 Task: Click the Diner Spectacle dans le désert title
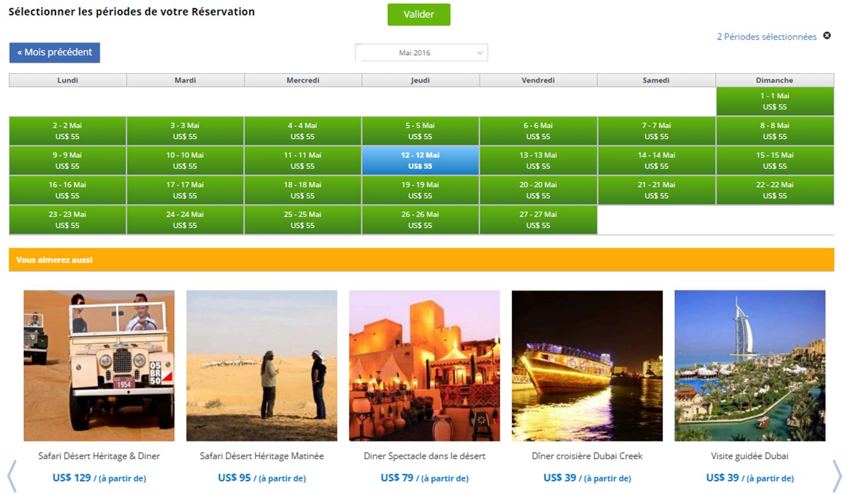click(424, 456)
